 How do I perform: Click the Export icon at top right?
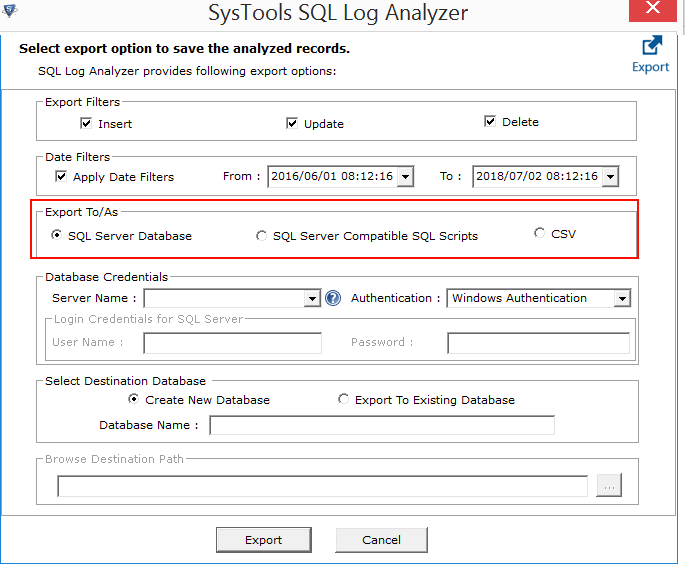point(651,54)
